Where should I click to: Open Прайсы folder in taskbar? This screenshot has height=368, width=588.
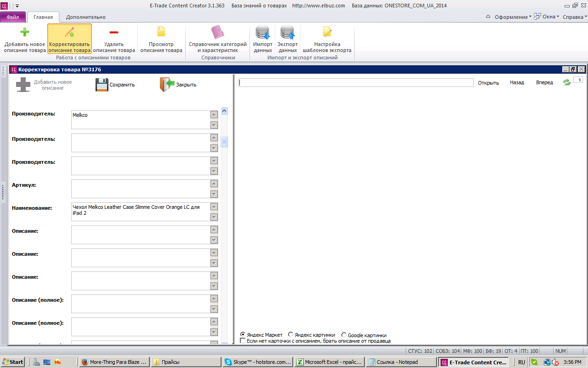185,362
